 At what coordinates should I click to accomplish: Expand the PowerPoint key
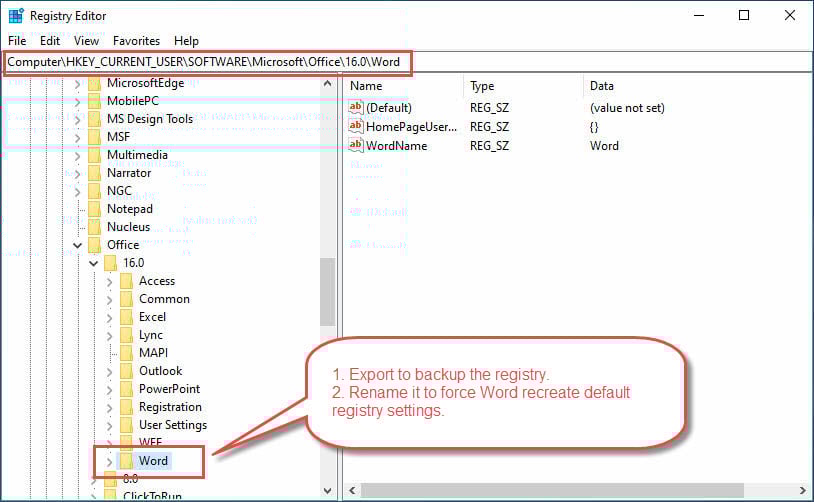(x=110, y=390)
